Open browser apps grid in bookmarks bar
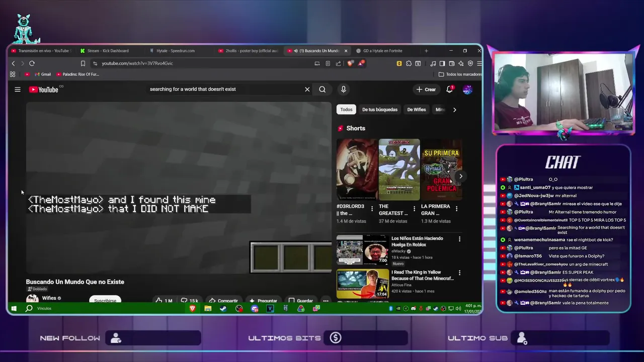This screenshot has height=362, width=644. [13, 74]
